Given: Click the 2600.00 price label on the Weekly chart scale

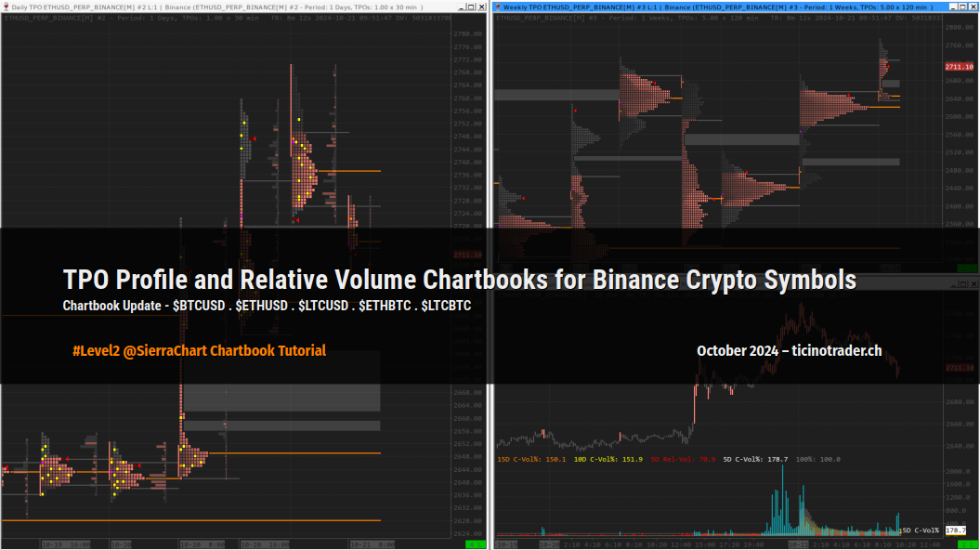Looking at the screenshot, I should pos(960,116).
